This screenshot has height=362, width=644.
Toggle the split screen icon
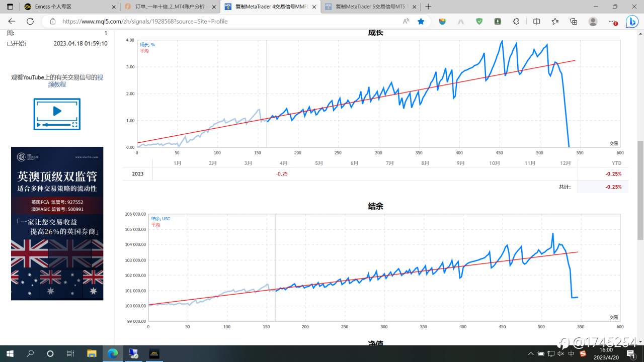pyautogui.click(x=536, y=22)
